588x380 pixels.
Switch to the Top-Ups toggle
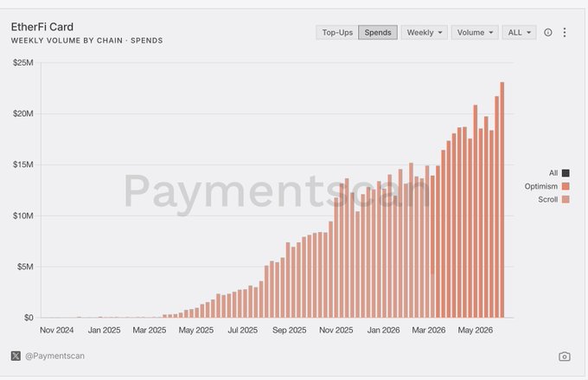tap(337, 33)
